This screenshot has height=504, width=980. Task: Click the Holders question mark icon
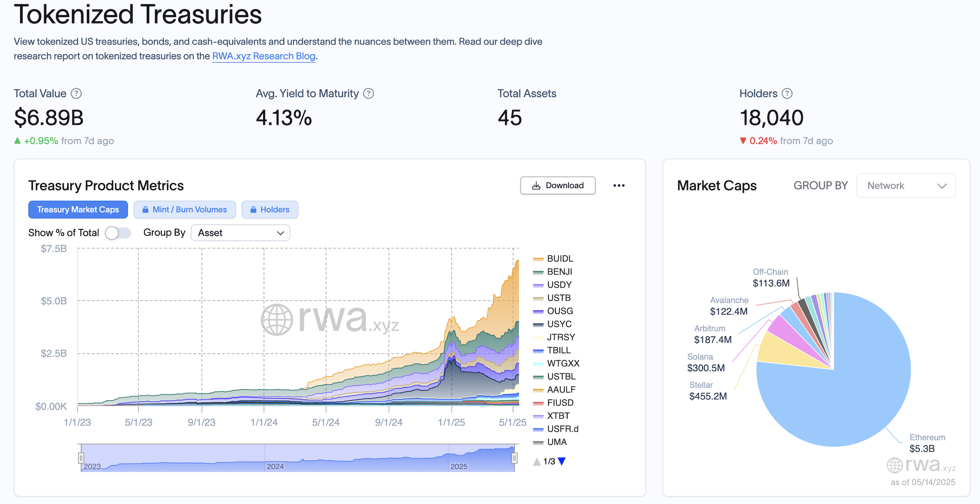(x=787, y=93)
